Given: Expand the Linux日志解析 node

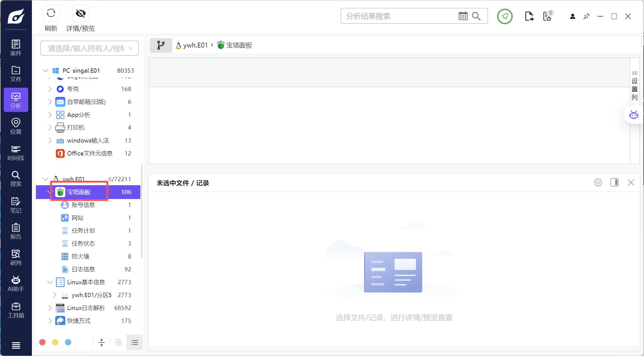Looking at the screenshot, I should (50, 308).
